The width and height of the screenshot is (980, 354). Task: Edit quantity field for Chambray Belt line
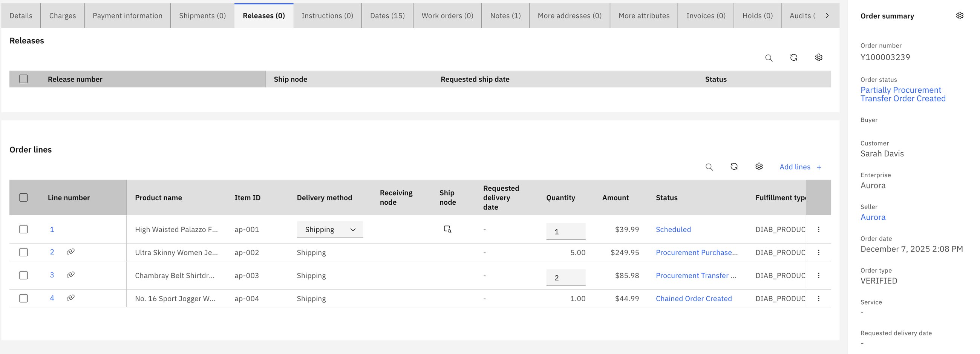pos(566,277)
